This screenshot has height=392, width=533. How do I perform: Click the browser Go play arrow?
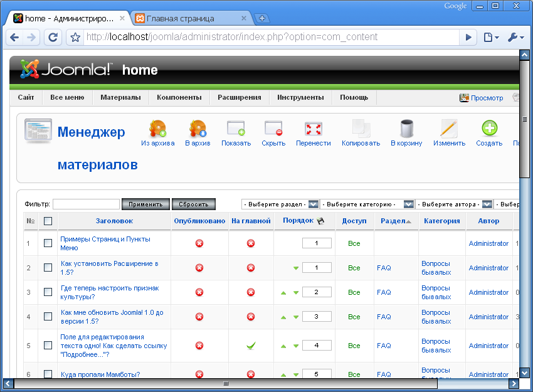[468, 37]
